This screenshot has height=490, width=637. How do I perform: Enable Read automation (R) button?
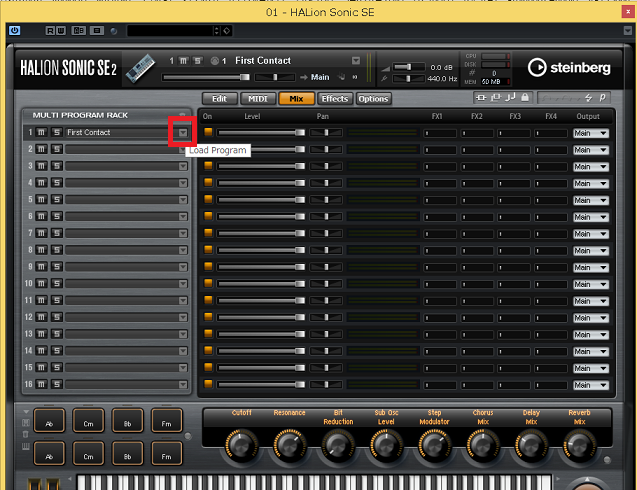(x=50, y=30)
